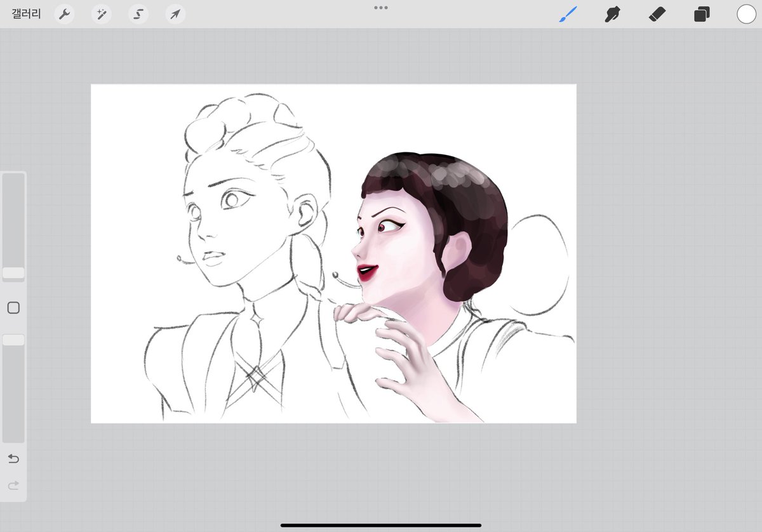Open the Adjustments magic wand menu
Image resolution: width=762 pixels, height=532 pixels.
coord(101,14)
